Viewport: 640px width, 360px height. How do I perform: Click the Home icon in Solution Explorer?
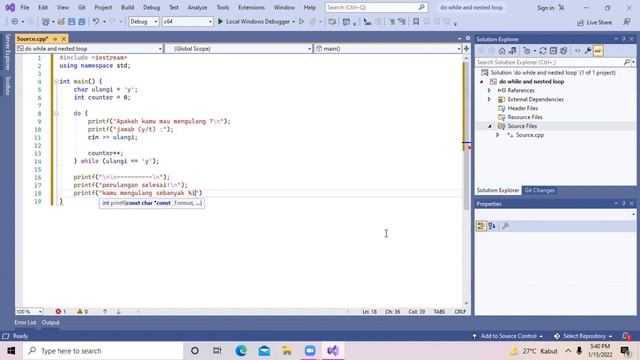pos(502,51)
